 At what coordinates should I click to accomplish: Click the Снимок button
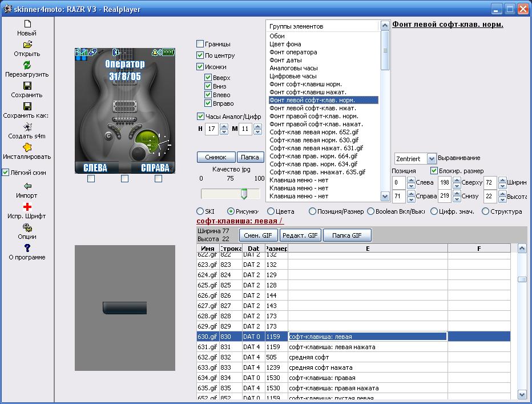pyautogui.click(x=216, y=157)
